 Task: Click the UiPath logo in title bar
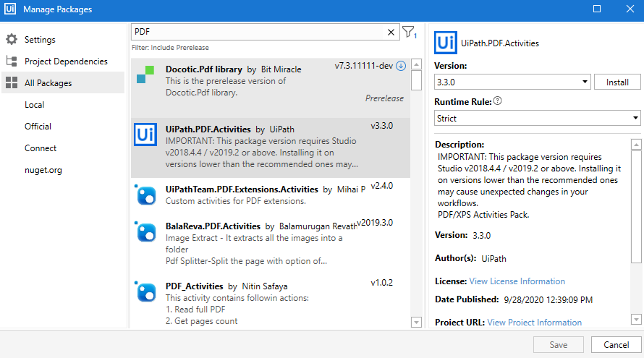10,9
